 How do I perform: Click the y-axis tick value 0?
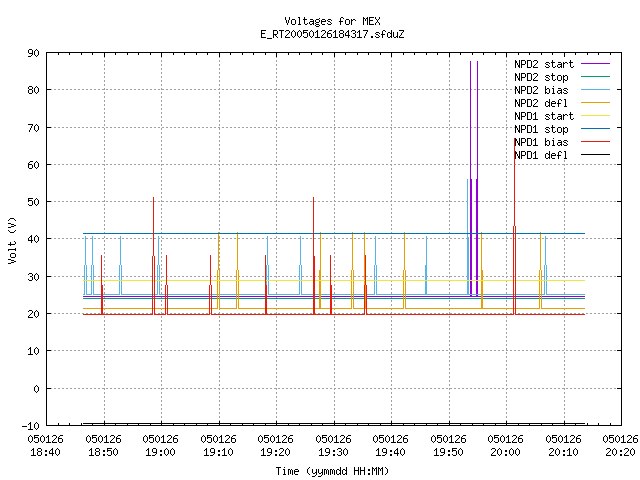click(x=36, y=389)
